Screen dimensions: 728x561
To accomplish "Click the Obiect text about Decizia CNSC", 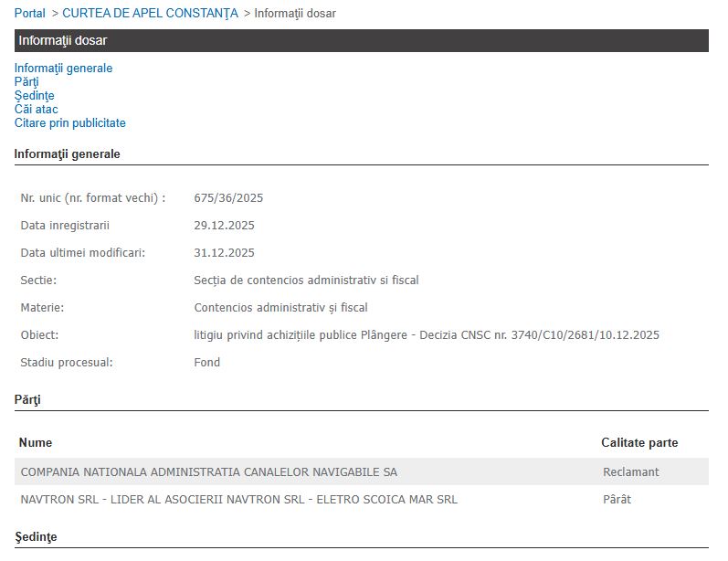I will point(427,335).
